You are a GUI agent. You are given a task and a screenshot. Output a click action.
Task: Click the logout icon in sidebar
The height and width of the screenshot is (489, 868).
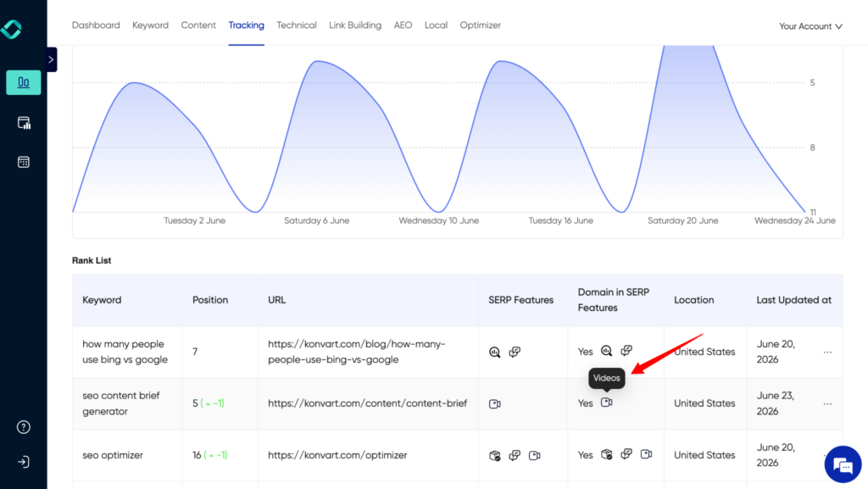click(x=23, y=462)
